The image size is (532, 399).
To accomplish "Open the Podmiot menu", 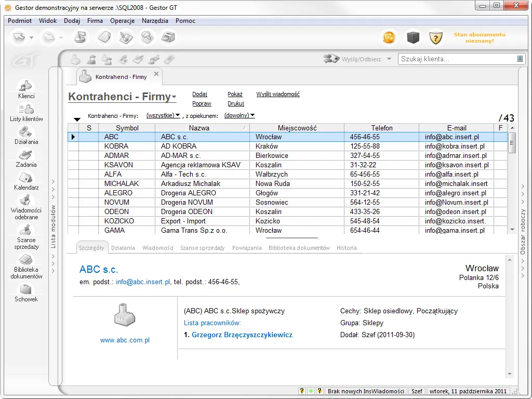I will point(20,21).
